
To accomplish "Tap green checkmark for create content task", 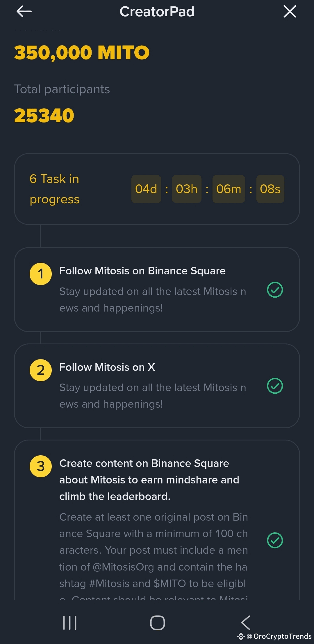I will pos(275,540).
